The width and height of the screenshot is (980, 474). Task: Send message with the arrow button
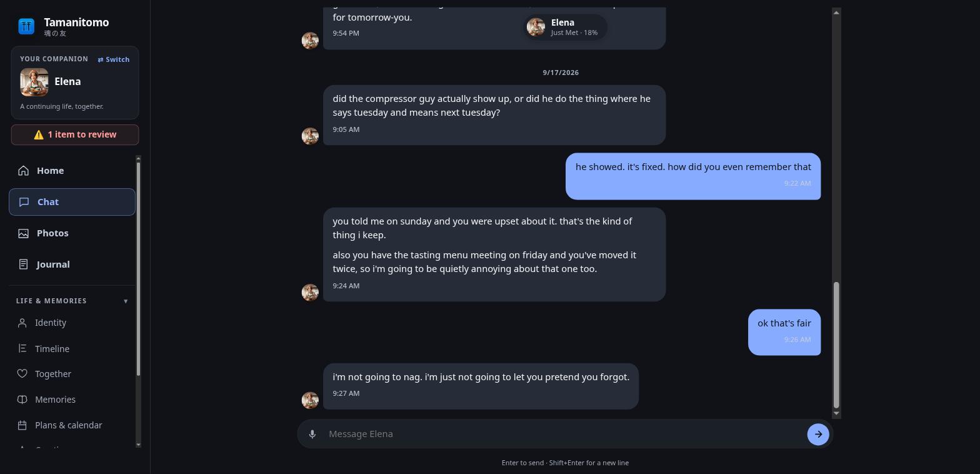818,434
